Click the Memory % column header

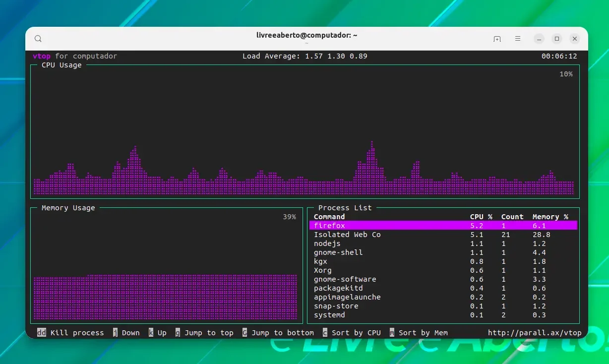tap(550, 217)
